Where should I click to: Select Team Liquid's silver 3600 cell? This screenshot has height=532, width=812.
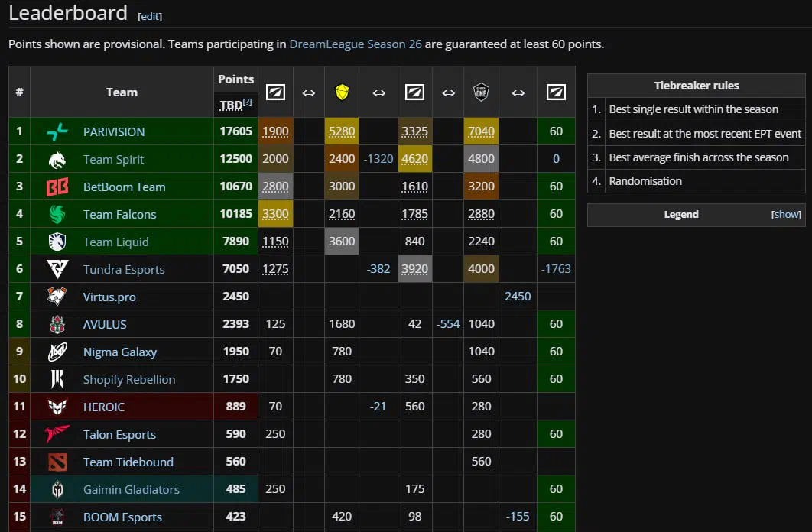click(342, 242)
